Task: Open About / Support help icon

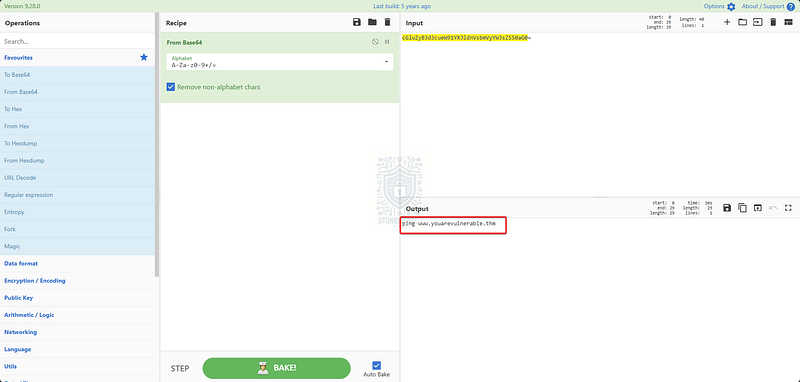Action: [x=791, y=7]
